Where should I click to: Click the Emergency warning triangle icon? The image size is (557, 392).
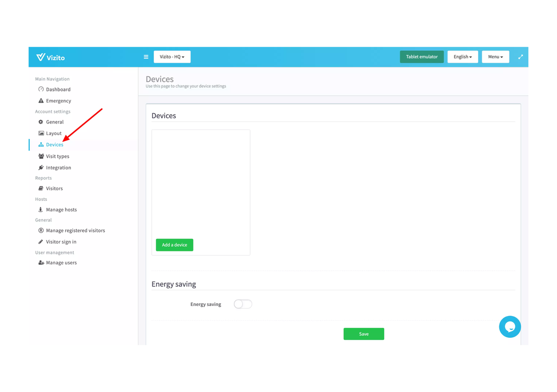41,101
